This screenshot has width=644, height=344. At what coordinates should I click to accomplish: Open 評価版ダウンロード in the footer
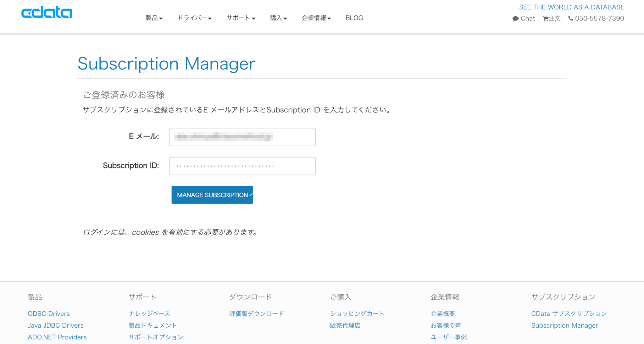click(x=257, y=313)
